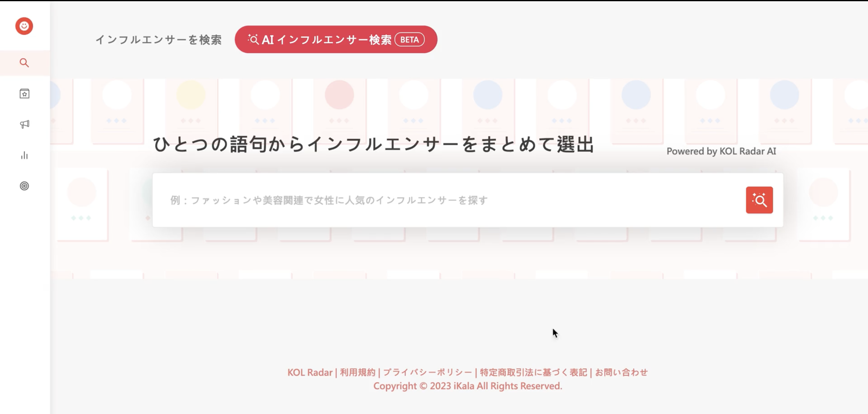Open the お問い合わせ contact page
The image size is (868, 414).
pos(621,372)
